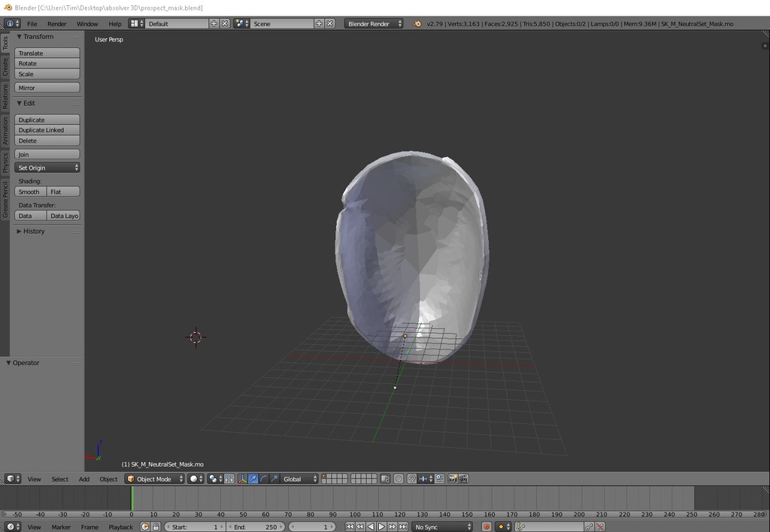Open the Timeline editor type selector

coord(13,527)
